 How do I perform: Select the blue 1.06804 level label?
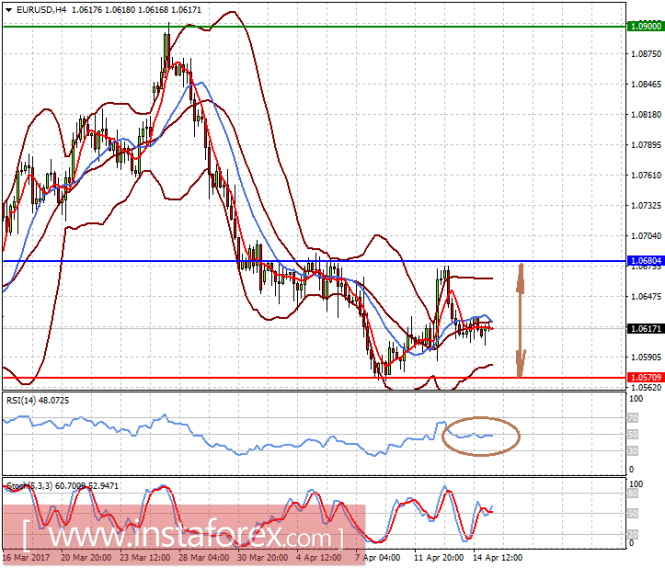645,260
